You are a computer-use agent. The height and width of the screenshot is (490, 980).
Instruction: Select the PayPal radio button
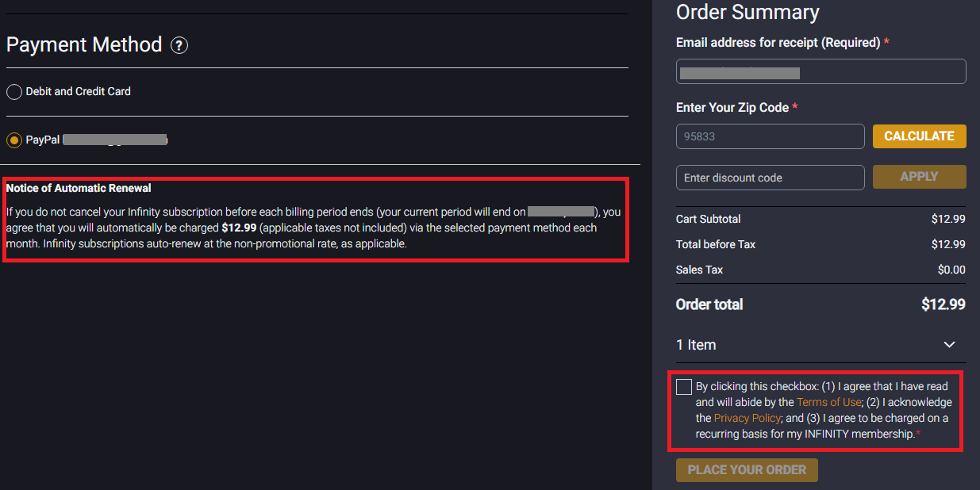(14, 140)
